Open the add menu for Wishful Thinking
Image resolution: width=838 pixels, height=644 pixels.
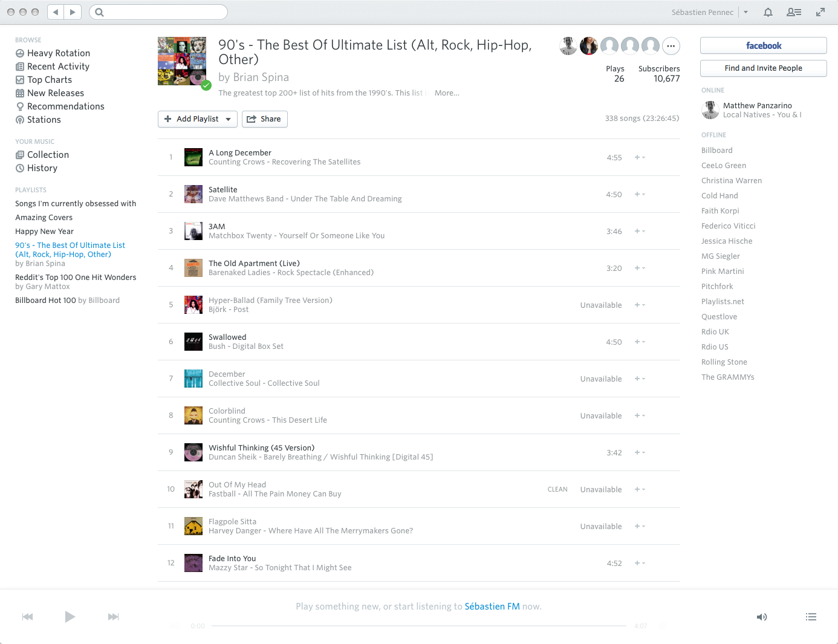tap(640, 453)
